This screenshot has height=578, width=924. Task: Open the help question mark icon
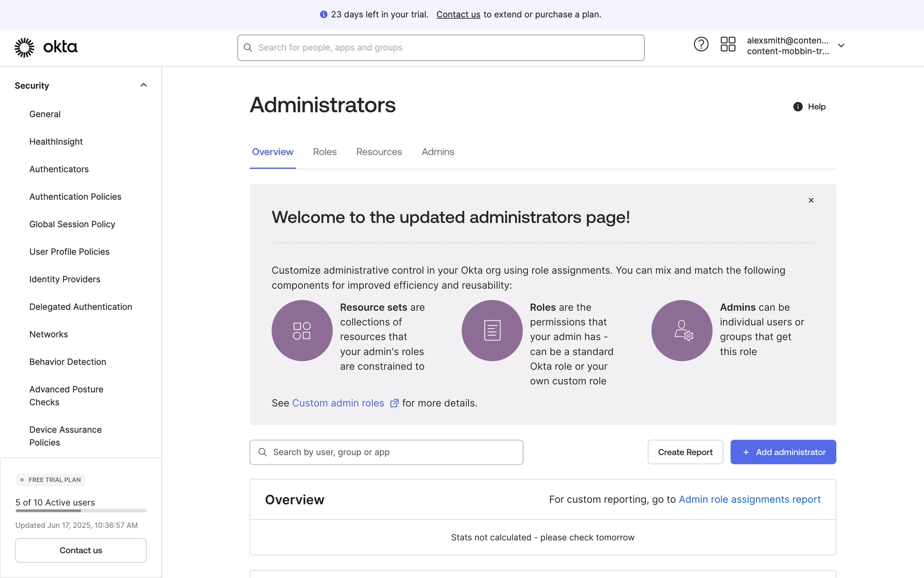(x=701, y=44)
